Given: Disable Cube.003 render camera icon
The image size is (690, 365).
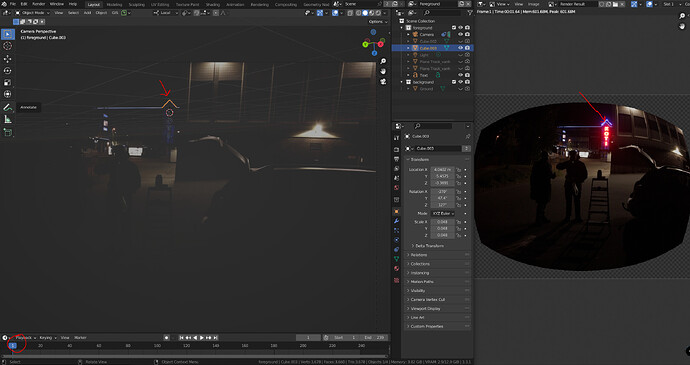Looking at the screenshot, I should point(467,48).
